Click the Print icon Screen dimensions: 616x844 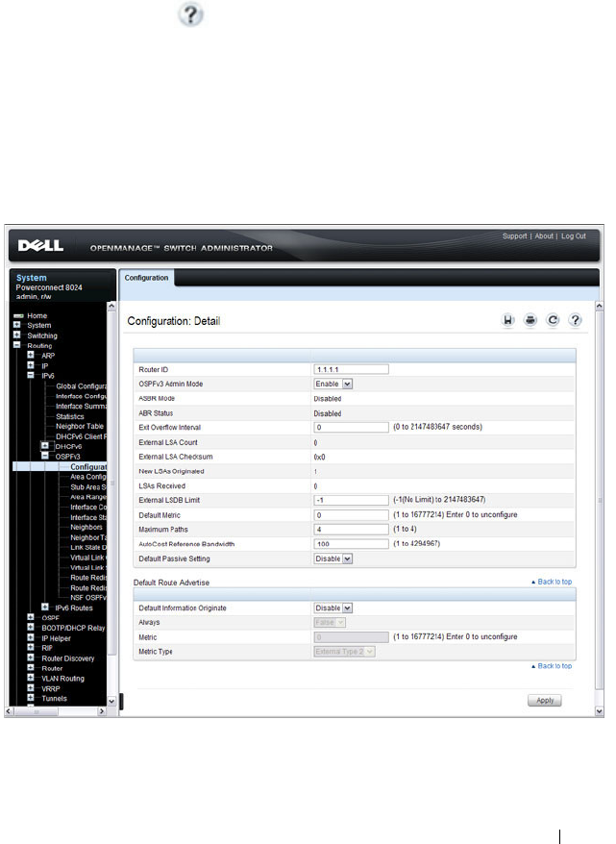tap(530, 320)
